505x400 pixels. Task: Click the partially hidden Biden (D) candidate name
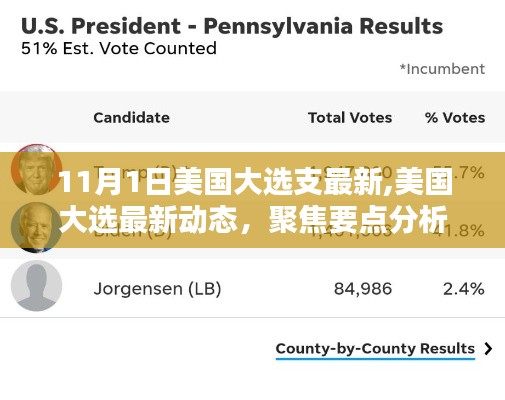[x=133, y=231]
